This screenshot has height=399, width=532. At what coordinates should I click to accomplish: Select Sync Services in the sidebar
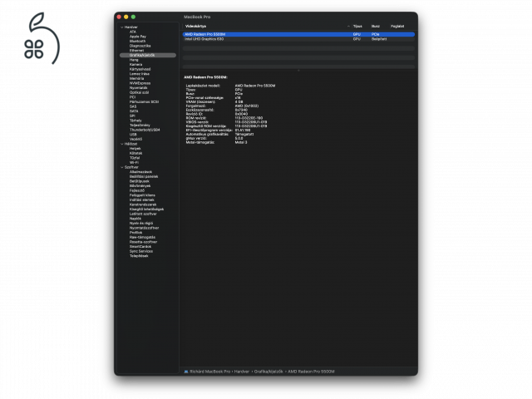point(141,251)
